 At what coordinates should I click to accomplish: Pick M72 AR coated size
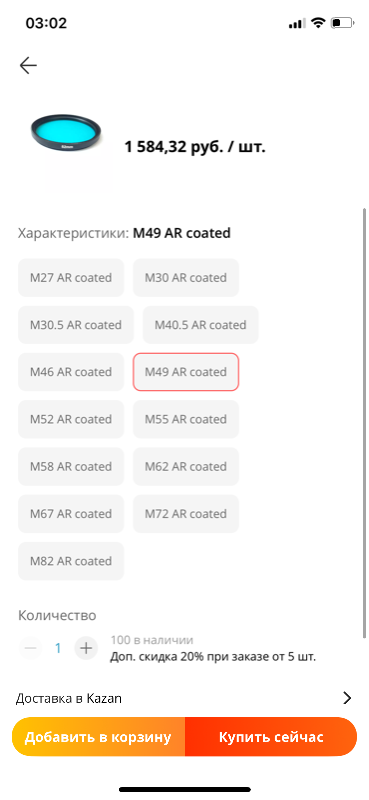tap(186, 514)
